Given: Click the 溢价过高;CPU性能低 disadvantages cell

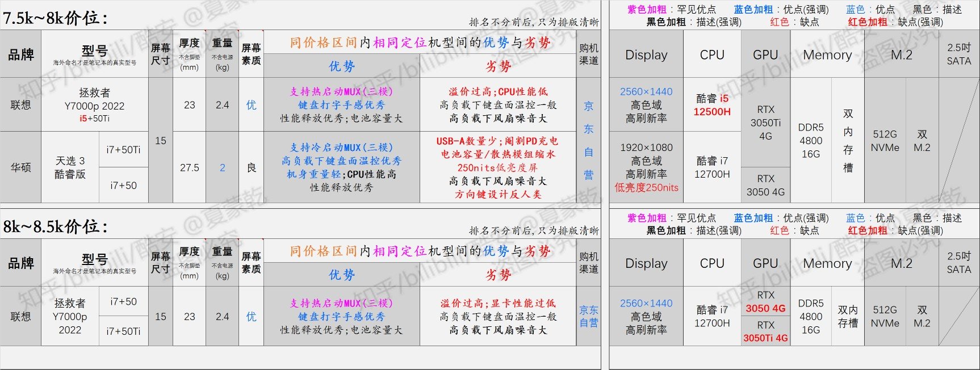Looking at the screenshot, I should tap(497, 105).
